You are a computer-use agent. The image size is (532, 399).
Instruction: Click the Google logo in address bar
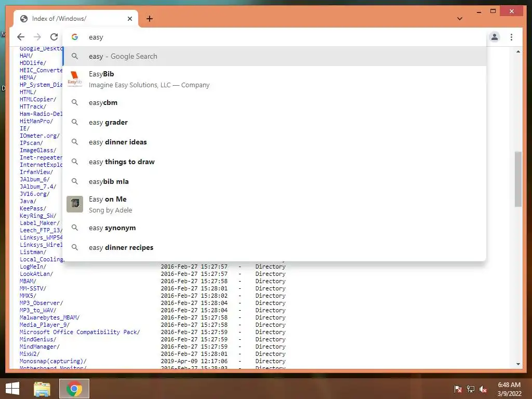75,37
